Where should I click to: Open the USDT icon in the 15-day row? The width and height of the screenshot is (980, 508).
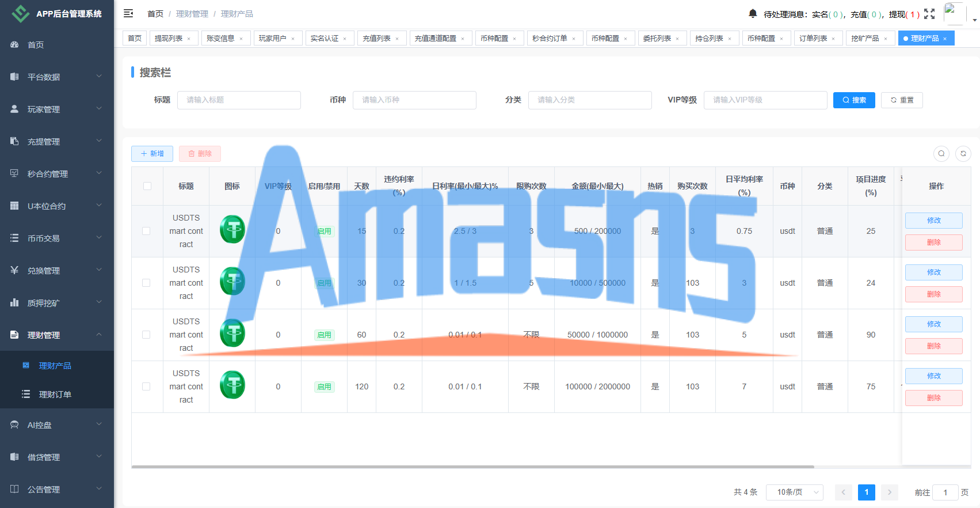232,229
